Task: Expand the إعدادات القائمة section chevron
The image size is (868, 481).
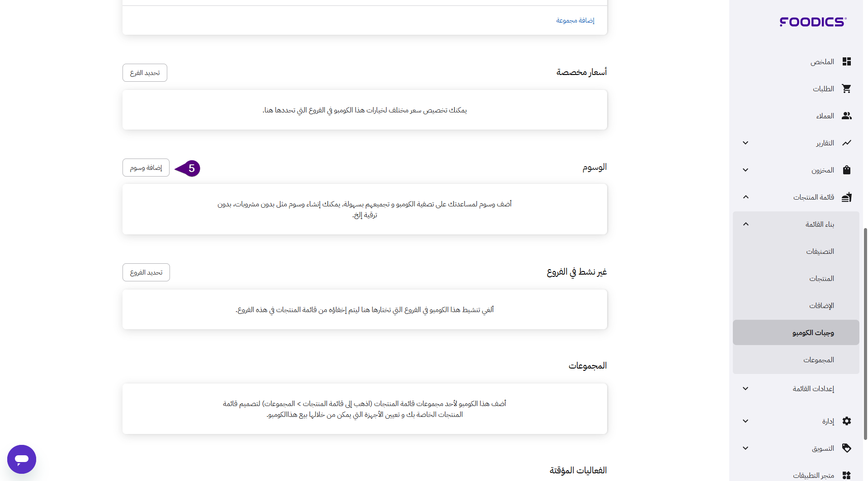Action: [745, 389]
